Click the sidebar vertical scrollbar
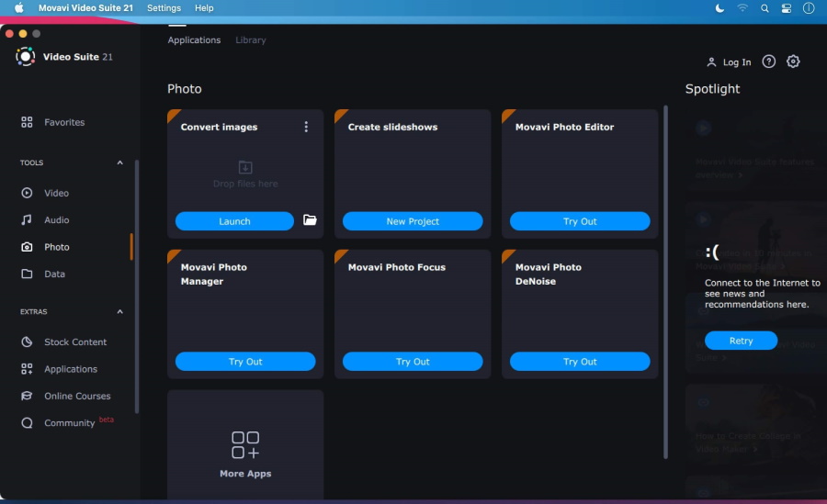827x504 pixels. [x=137, y=286]
